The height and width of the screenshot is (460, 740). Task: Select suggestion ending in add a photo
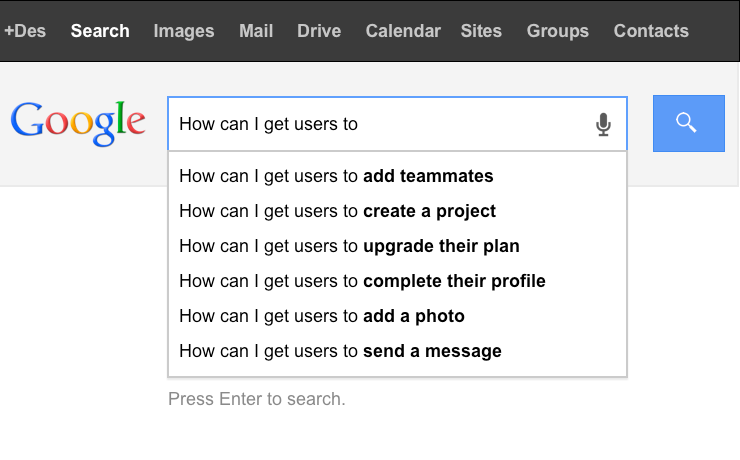pyautogui.click(x=397, y=316)
